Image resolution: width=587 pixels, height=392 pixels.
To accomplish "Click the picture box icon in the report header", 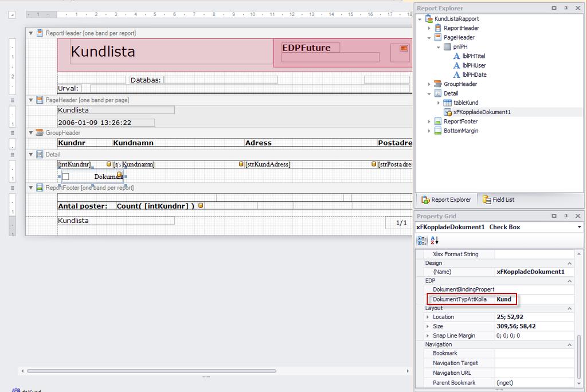I will (x=404, y=48).
